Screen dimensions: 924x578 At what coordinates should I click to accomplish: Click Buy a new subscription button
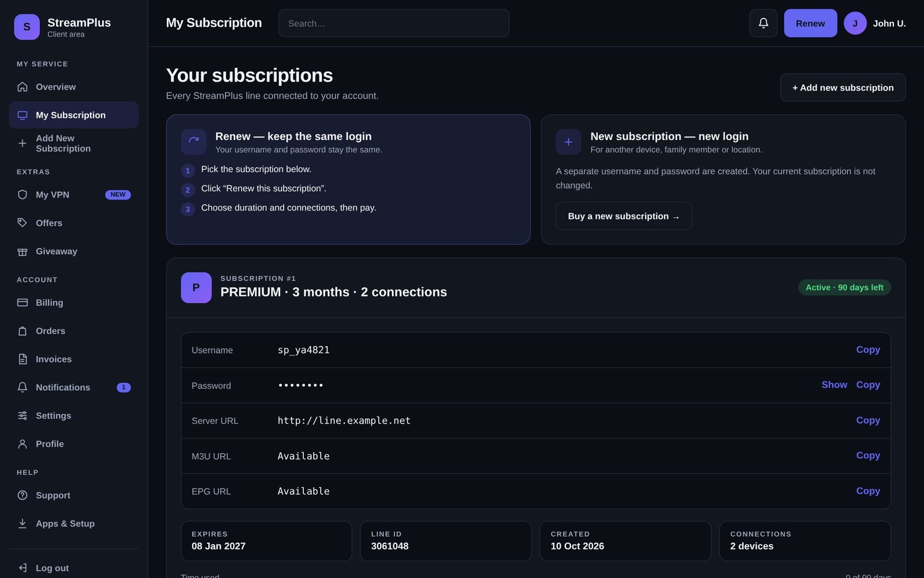click(624, 216)
